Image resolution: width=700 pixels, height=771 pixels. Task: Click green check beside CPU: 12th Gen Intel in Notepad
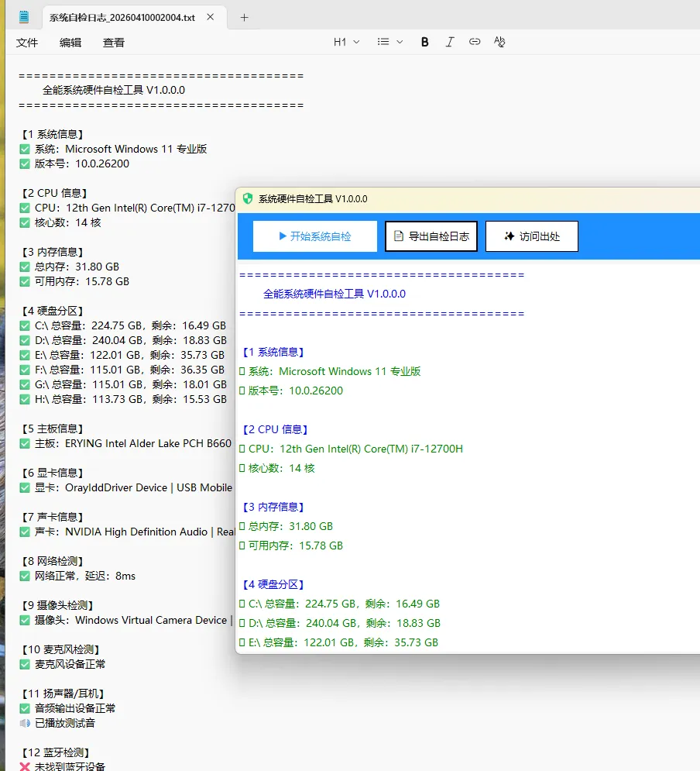point(25,208)
